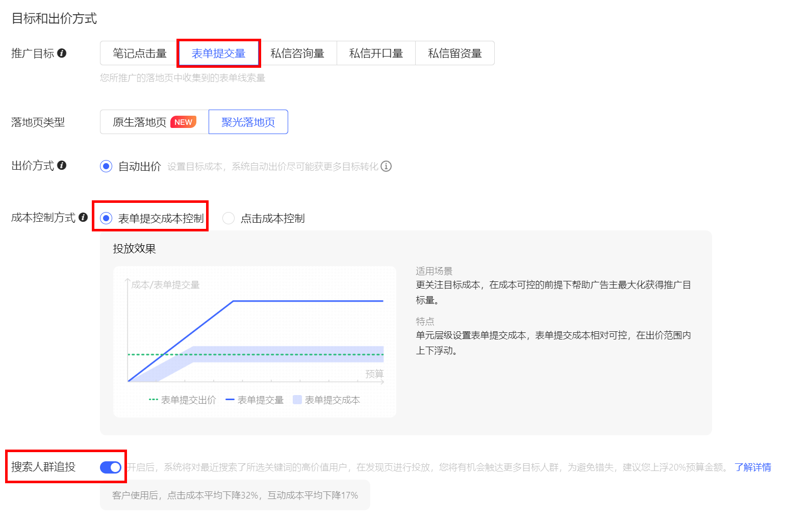812x524 pixels.
Task: Choose 私信开口量 promotion target
Action: 376,53
